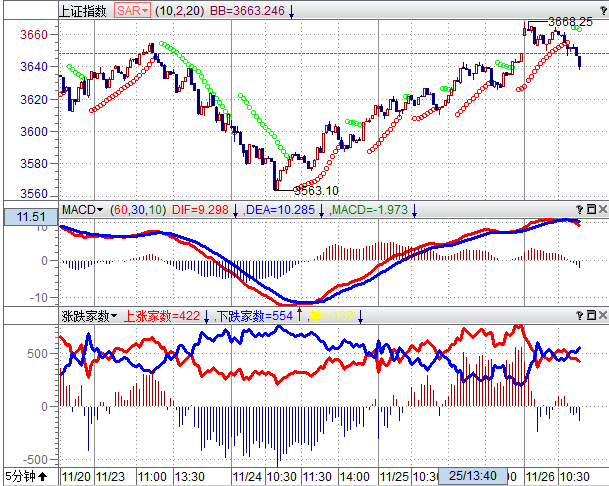
Task: Click the DIF=9.298 legend label
Action: pos(200,209)
